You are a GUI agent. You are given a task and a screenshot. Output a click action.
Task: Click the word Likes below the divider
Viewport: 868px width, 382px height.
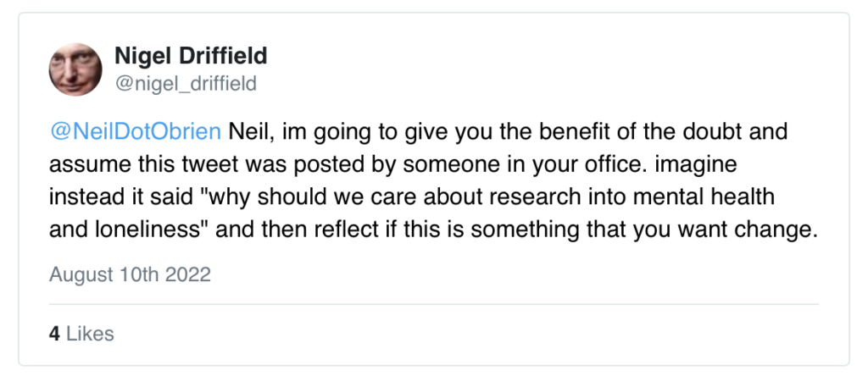pos(90,334)
